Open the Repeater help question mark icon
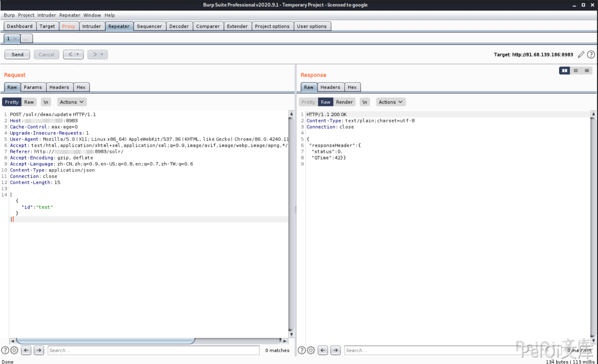This screenshot has width=598, height=364. [x=591, y=55]
